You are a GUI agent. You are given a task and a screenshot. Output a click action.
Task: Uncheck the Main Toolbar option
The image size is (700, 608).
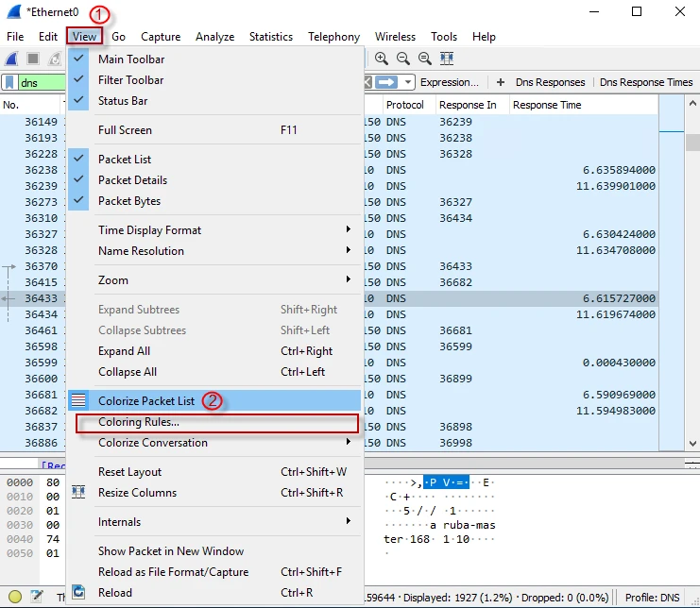click(130, 59)
